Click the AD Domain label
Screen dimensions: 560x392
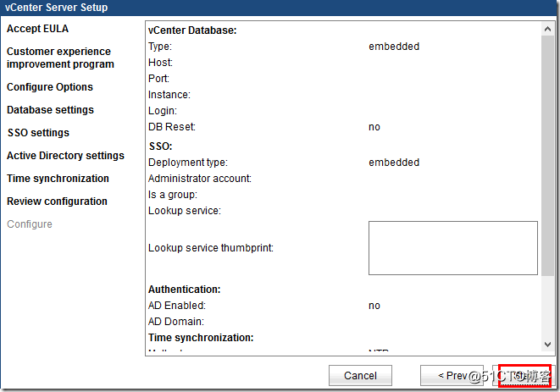pyautogui.click(x=176, y=322)
